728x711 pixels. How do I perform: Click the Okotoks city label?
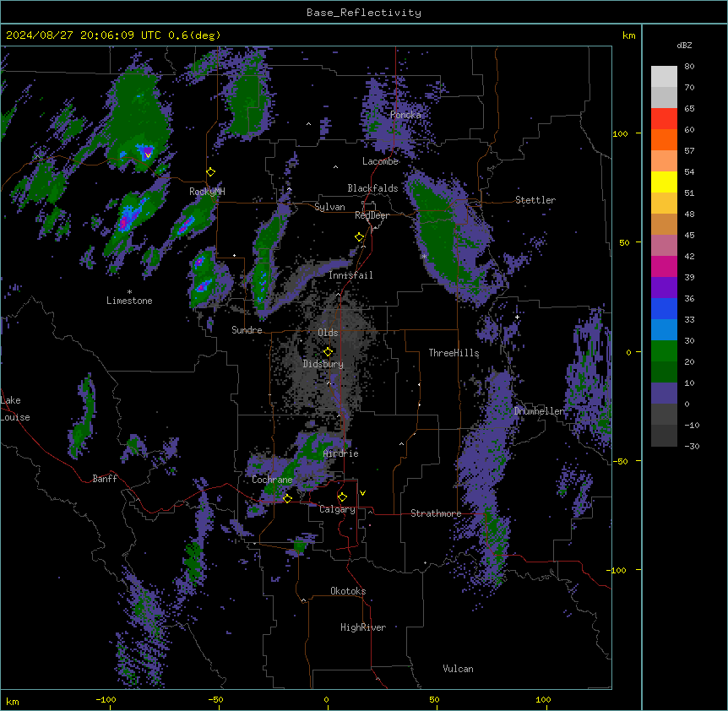pos(348,591)
